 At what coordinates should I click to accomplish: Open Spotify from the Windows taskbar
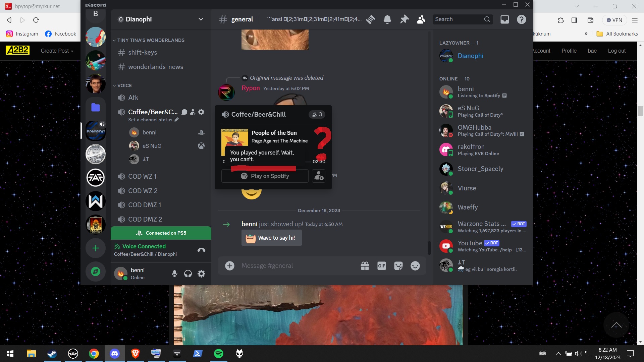(218, 354)
